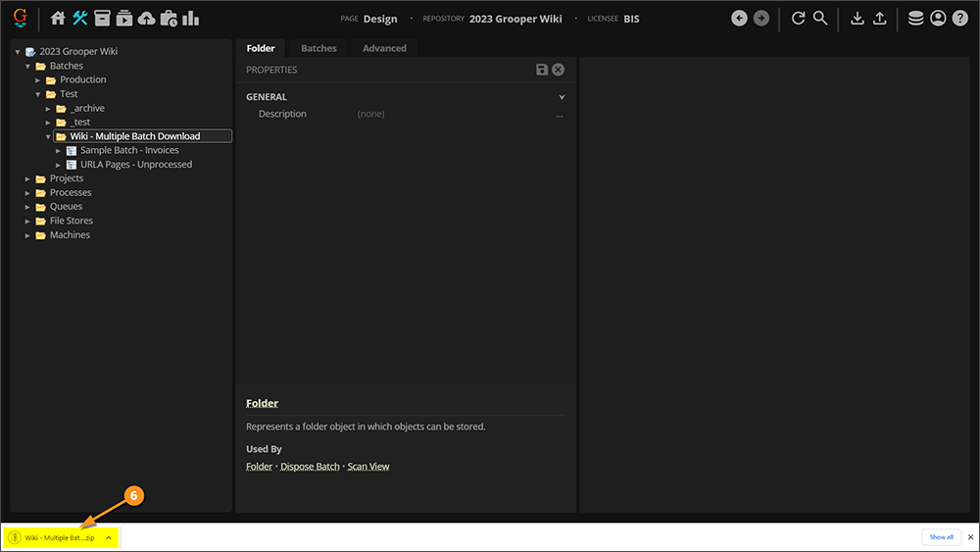Screen dimensions: 980x552
Task: Select the Sample Batch - Invoices node
Action: pos(129,151)
